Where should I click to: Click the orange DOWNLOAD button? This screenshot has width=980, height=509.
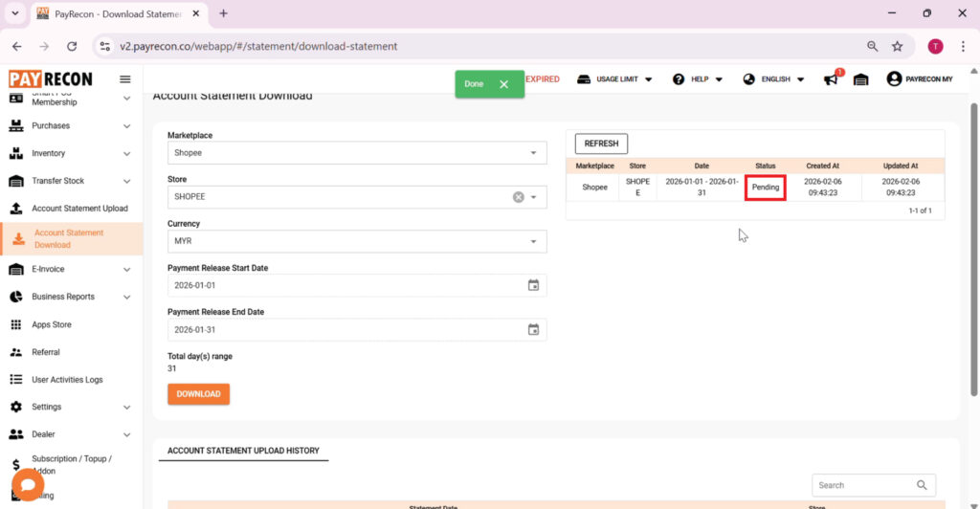pos(198,394)
